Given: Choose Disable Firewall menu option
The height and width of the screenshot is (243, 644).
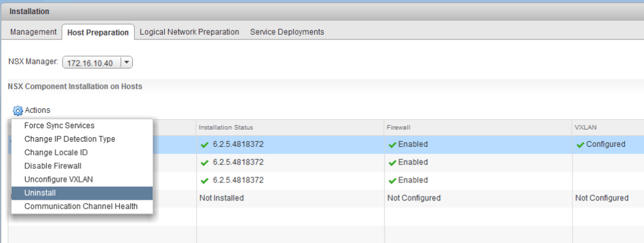Looking at the screenshot, I should (82, 166).
